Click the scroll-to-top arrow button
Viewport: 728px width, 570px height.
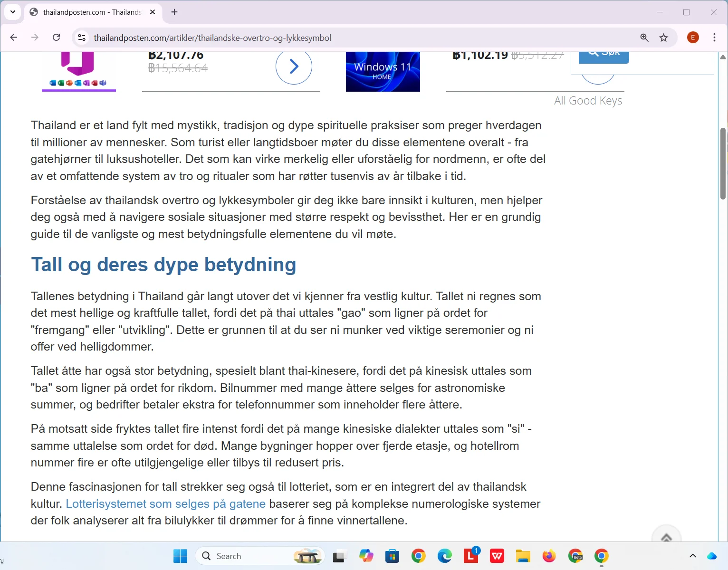(666, 536)
